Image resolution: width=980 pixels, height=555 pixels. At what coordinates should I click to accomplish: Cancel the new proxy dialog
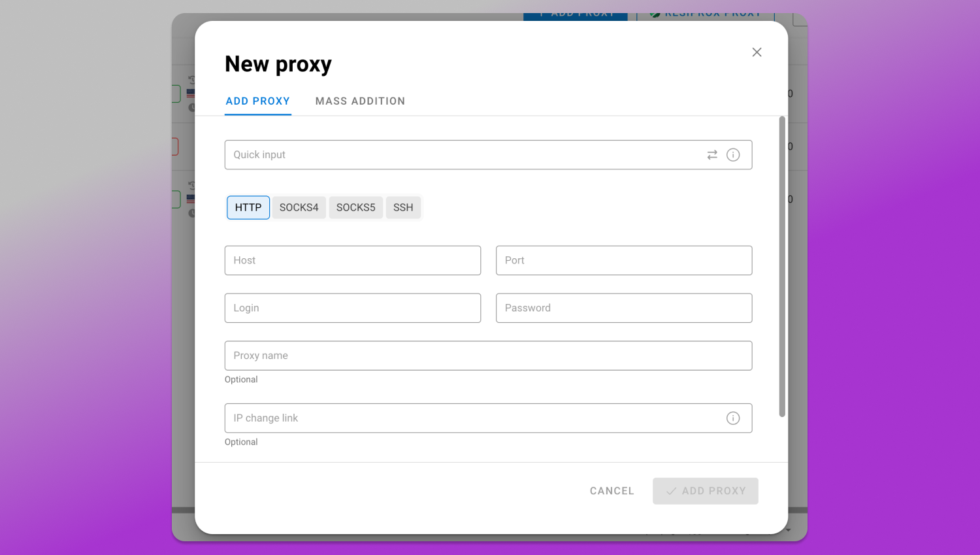point(612,491)
